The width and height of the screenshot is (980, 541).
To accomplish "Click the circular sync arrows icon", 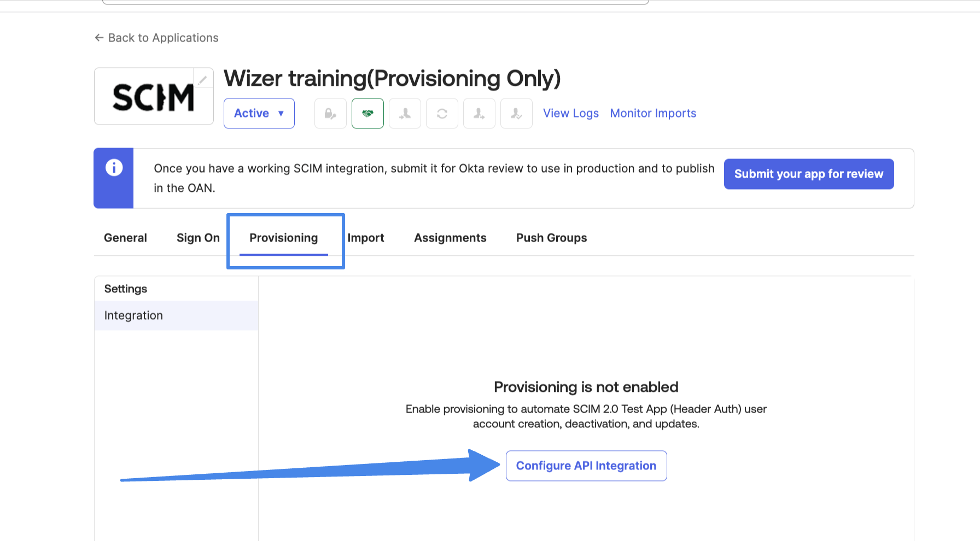I will [442, 114].
